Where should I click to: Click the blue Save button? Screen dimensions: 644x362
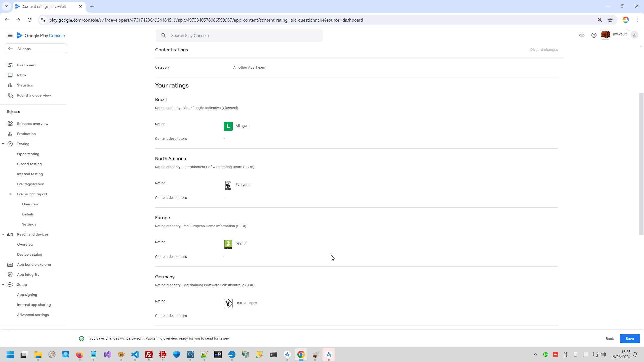click(629, 339)
